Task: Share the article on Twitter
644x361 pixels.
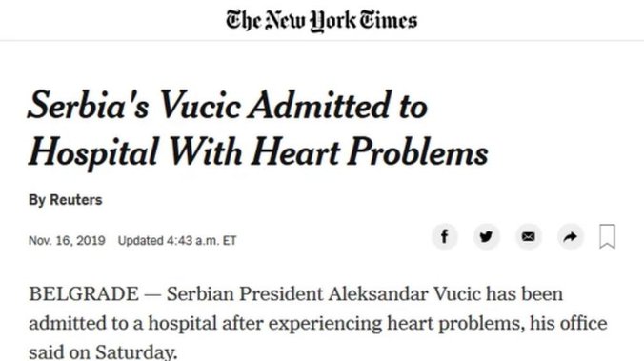Action: tap(486, 237)
